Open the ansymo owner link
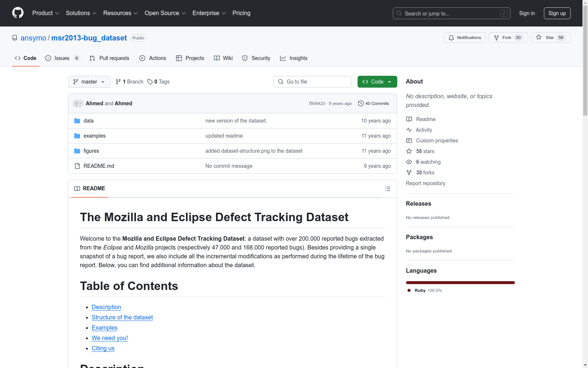This screenshot has width=588, height=368. (x=33, y=38)
